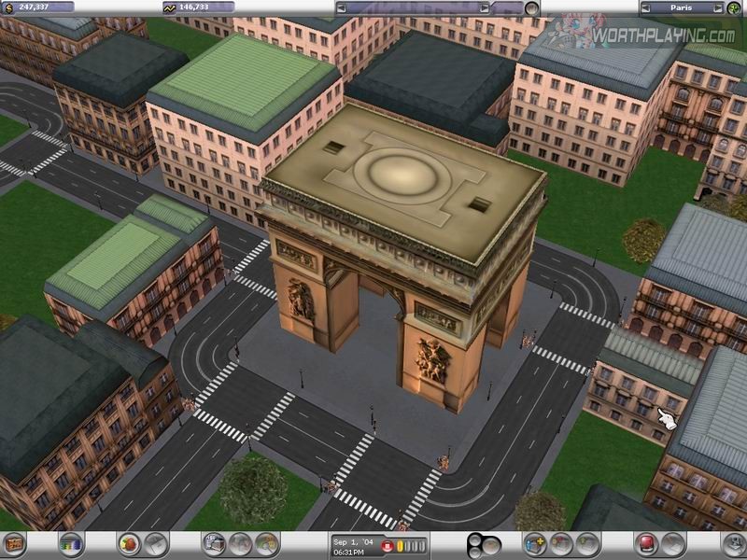Open the briefcase icon in the bottom bar

click(x=14, y=542)
